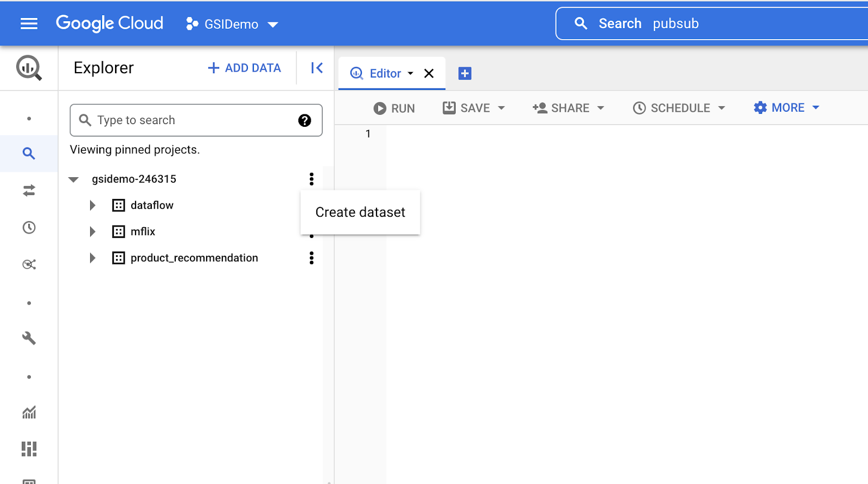
Task: Open actions menu for gsidemo-246315
Action: tap(311, 179)
